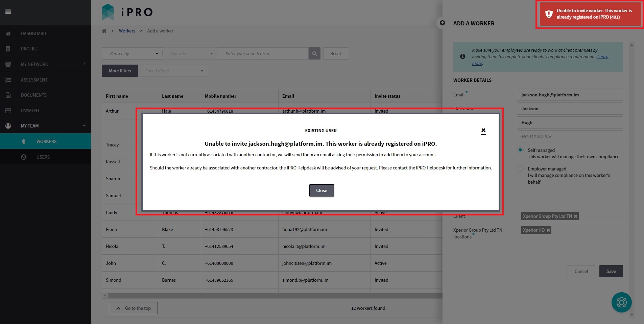
Task: Click the Workers person icon
Action: 24,141
